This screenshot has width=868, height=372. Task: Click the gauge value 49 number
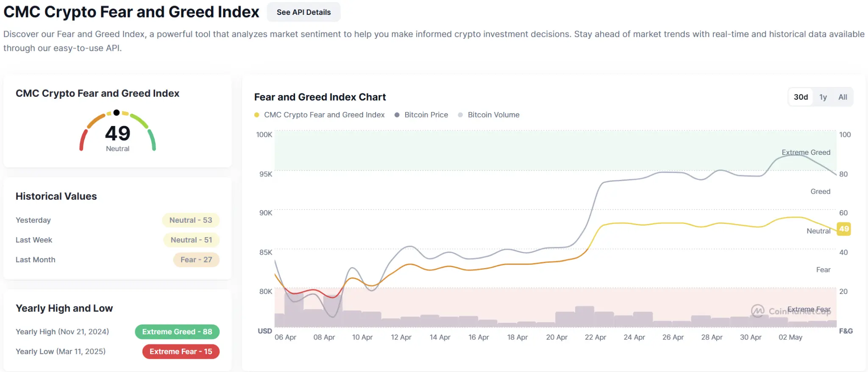118,134
